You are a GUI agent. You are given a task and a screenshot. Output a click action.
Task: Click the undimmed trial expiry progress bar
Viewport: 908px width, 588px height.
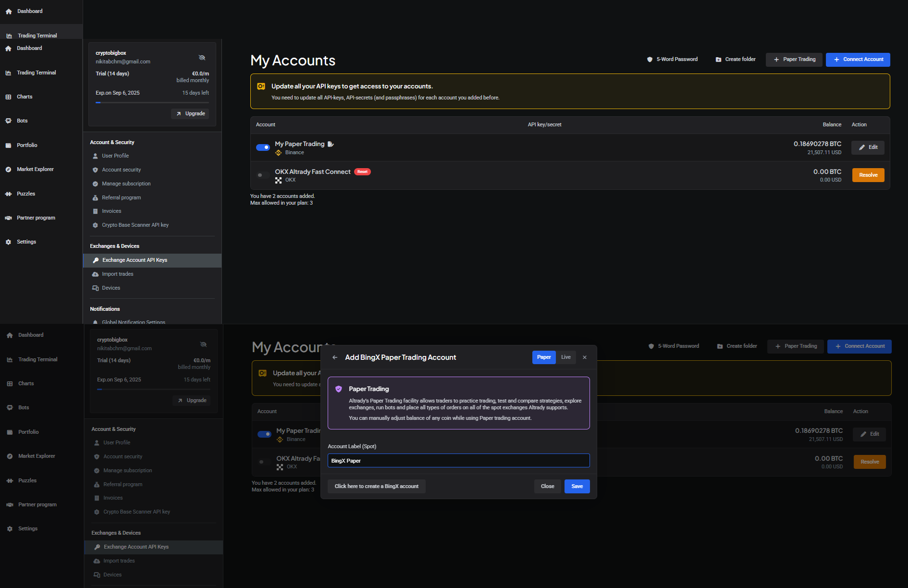(152, 102)
